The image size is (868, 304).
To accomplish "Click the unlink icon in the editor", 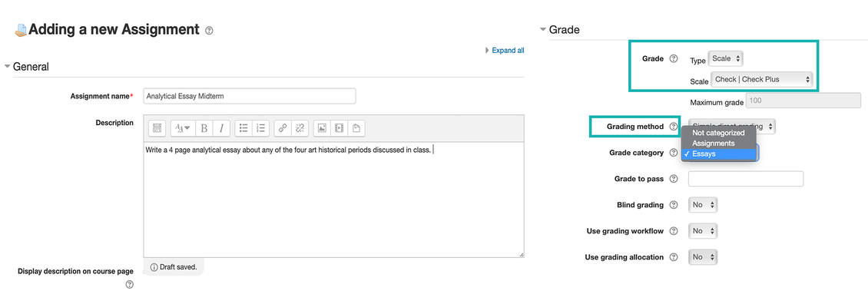I will 300,128.
